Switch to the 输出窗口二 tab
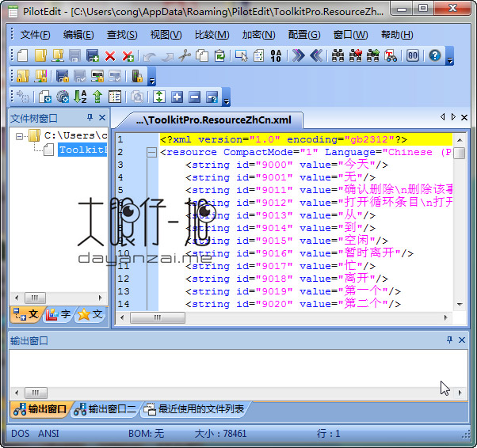This screenshot has height=448, width=477. pyautogui.click(x=105, y=409)
